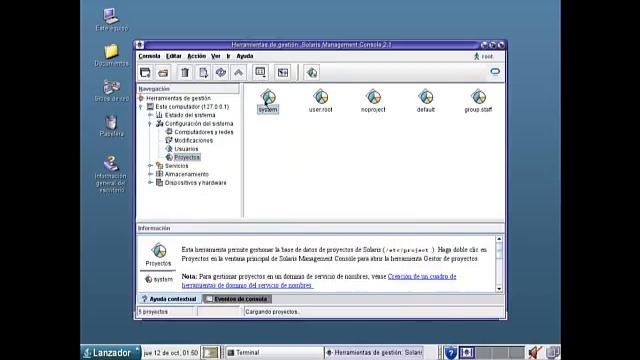This screenshot has height=360, width=640.
Task: Click the help shield icon in taskbar
Action: point(450,352)
